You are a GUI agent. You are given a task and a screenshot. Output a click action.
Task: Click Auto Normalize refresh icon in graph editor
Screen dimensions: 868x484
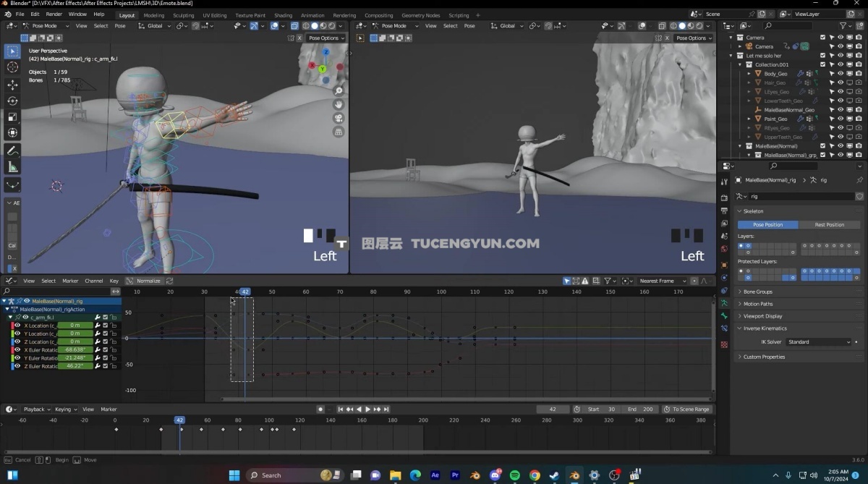tap(169, 281)
